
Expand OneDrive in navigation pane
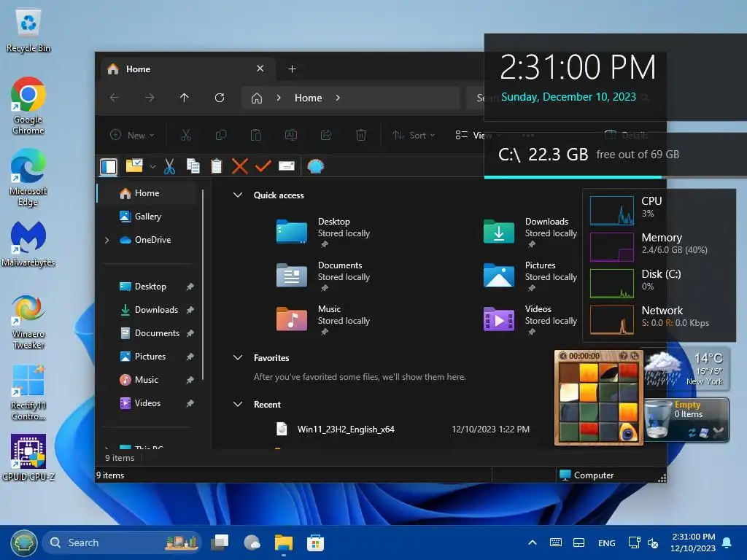click(107, 240)
